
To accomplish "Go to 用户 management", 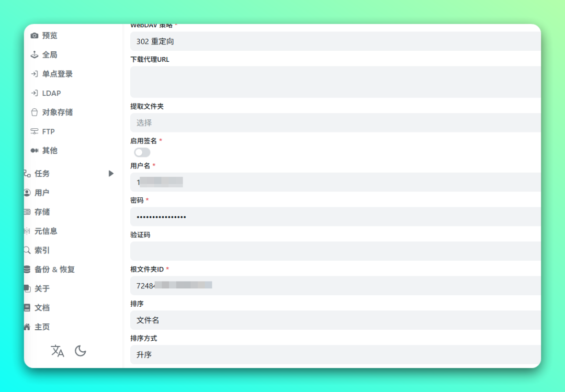I will point(42,193).
